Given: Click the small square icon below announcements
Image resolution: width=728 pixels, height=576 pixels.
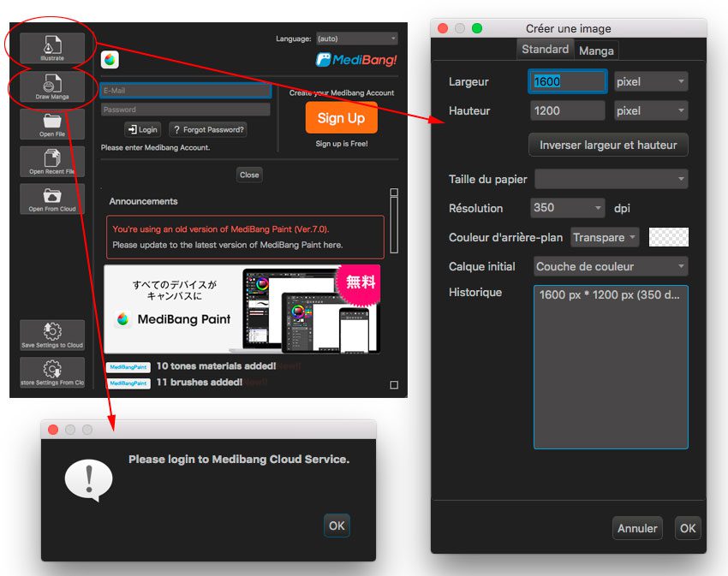Looking at the screenshot, I should (394, 385).
